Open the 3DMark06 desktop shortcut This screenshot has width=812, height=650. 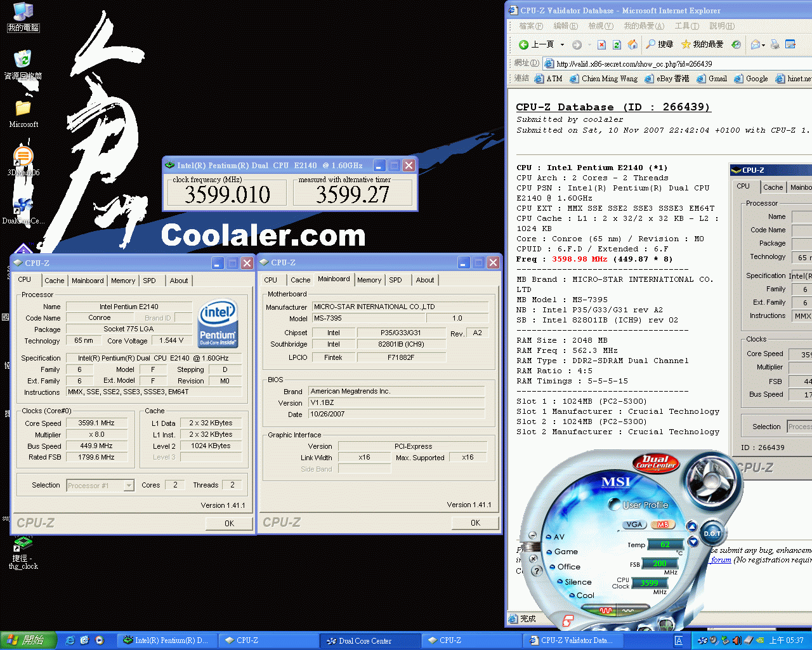23,161
